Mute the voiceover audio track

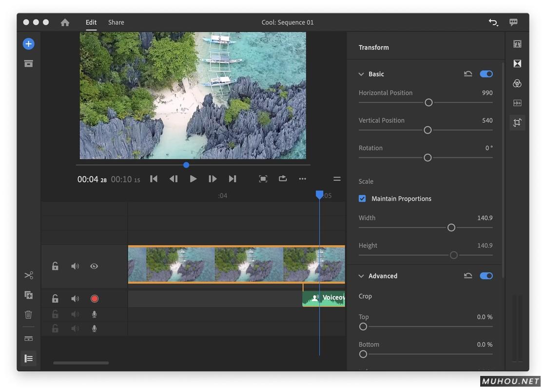point(75,299)
